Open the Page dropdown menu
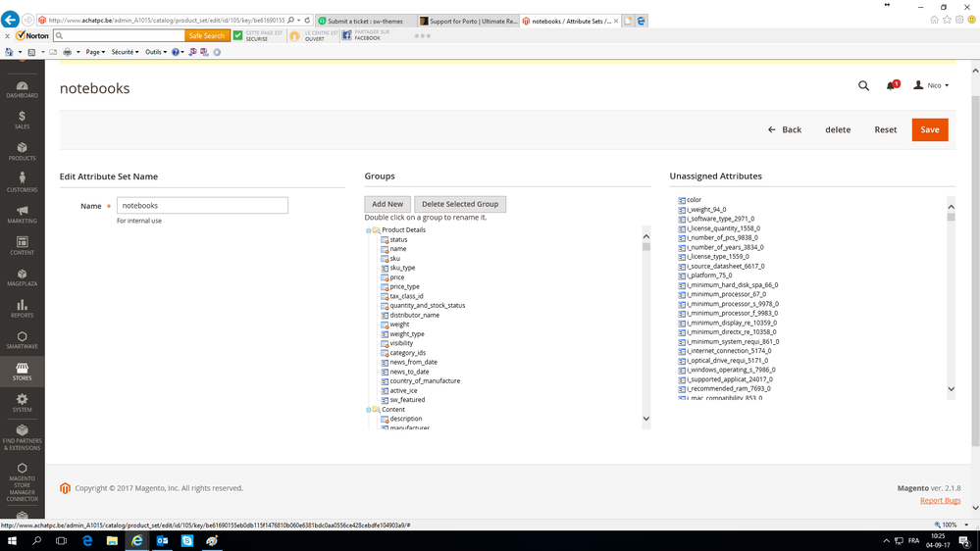Image resolution: width=980 pixels, height=551 pixels. coord(95,52)
